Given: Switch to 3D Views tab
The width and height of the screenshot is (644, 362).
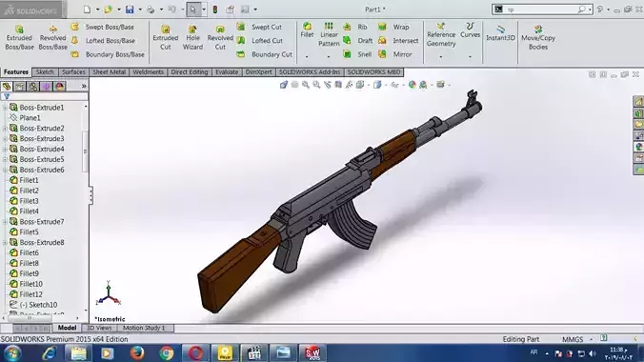Looking at the screenshot, I should [x=99, y=328].
